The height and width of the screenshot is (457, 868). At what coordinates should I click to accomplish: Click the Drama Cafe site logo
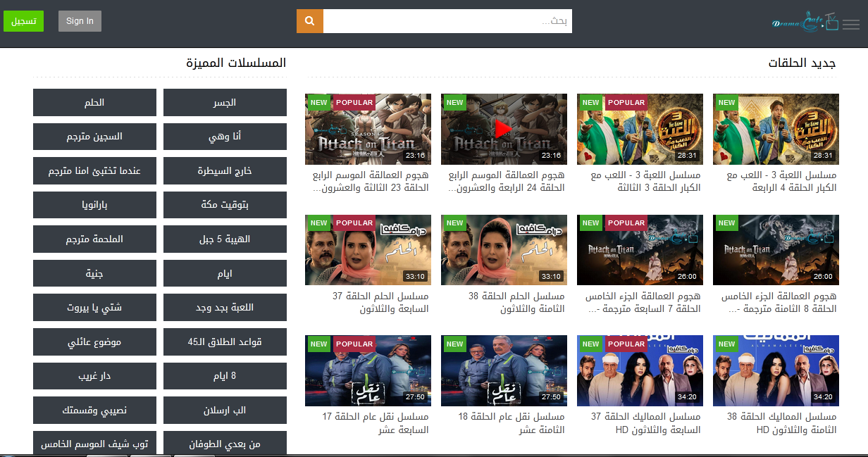coord(804,23)
